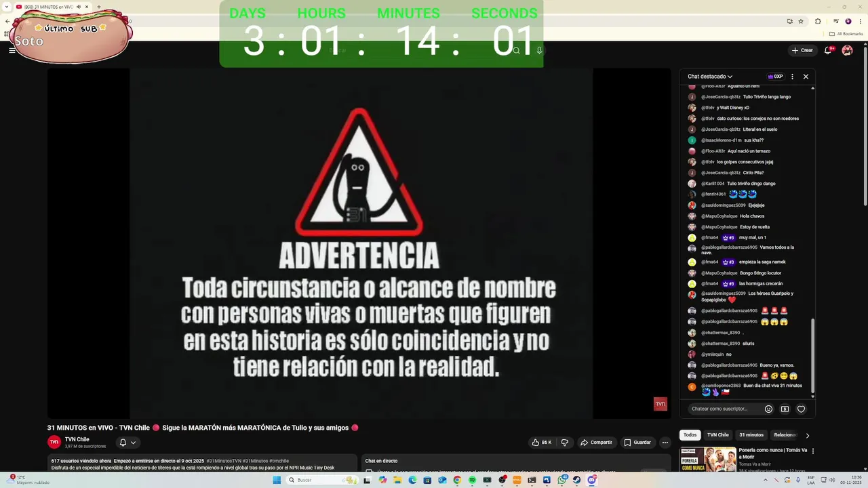Image resolution: width=868 pixels, height=488 pixels.
Task: Bookmark this tab with the star icon
Action: [x=801, y=21]
